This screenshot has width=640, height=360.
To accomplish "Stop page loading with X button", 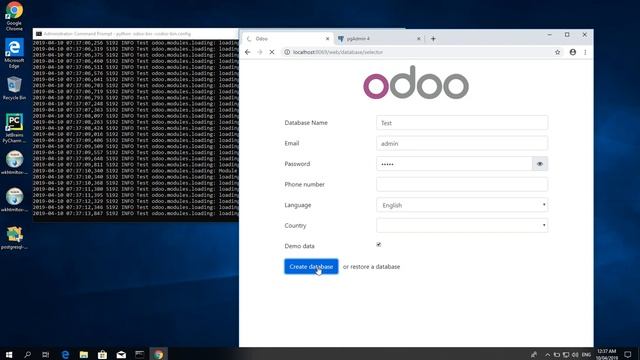I will click(x=272, y=52).
